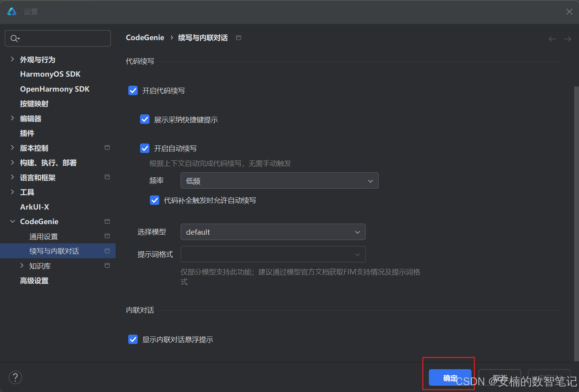Viewport: 579px width, 392px height.
Task: Open 按键映射 settings page
Action: 34,104
